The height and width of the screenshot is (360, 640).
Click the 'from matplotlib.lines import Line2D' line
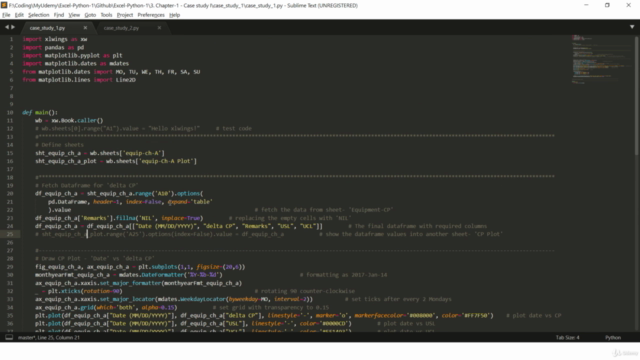click(x=79, y=80)
